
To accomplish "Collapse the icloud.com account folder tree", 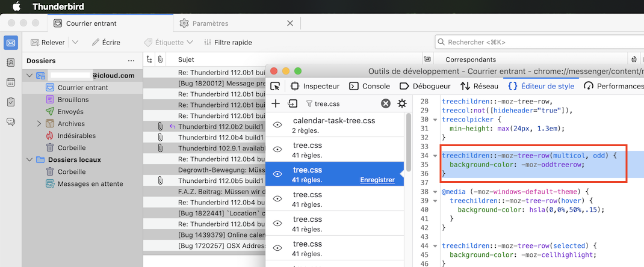I will (x=29, y=75).
